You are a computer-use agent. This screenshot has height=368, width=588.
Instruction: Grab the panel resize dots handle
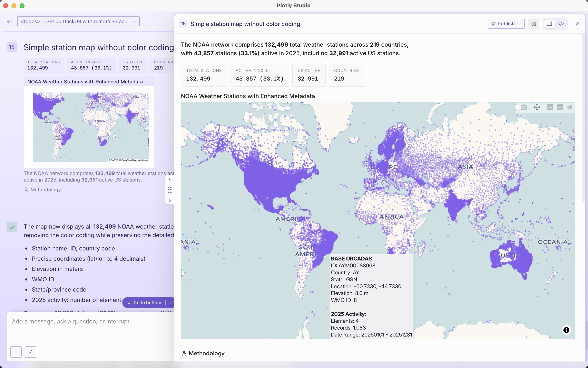(x=170, y=190)
